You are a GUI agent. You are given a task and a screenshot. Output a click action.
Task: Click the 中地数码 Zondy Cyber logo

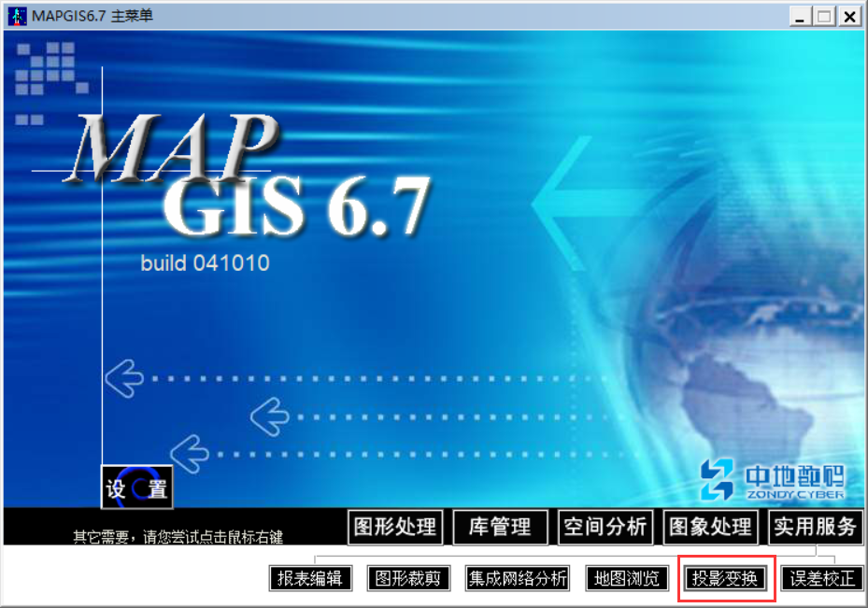(x=773, y=480)
